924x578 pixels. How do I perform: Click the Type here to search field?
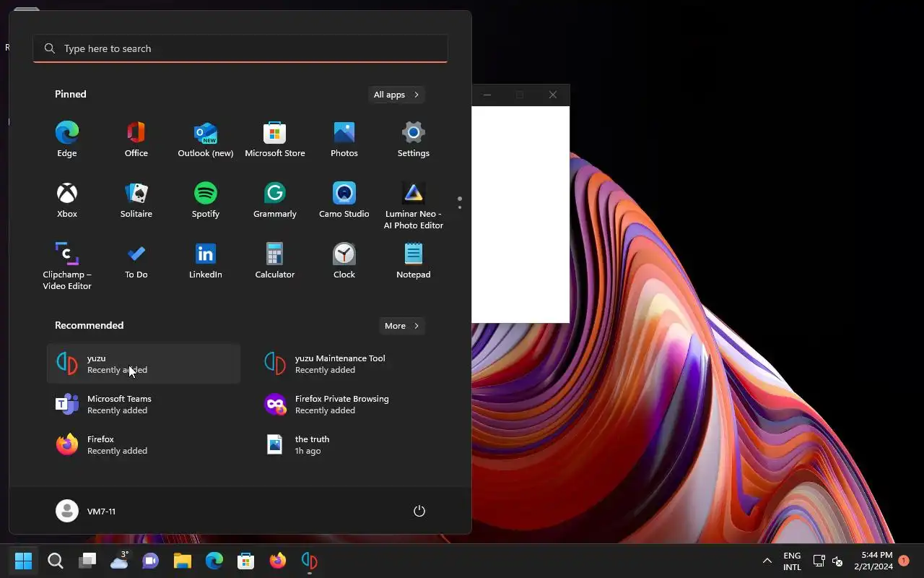click(240, 48)
